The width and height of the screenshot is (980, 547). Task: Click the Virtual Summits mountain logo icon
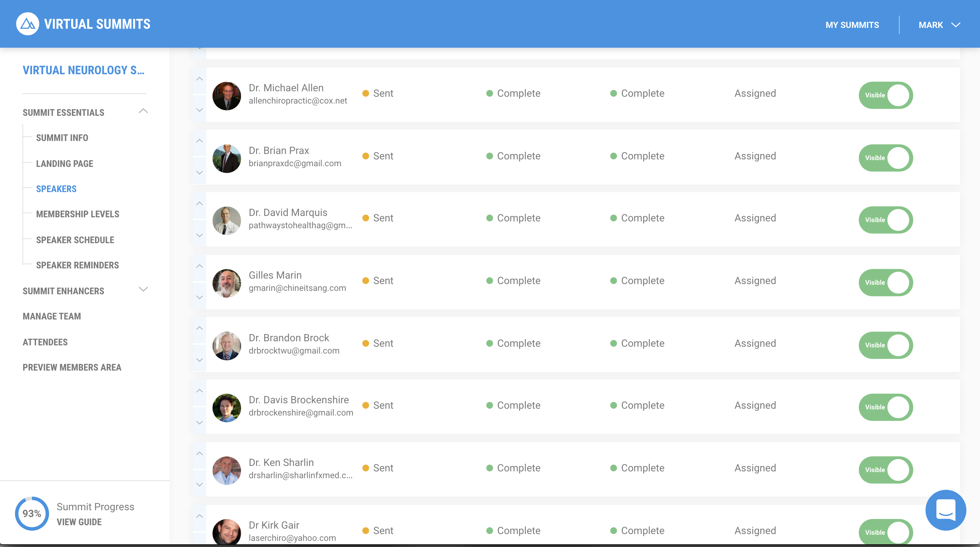27,24
